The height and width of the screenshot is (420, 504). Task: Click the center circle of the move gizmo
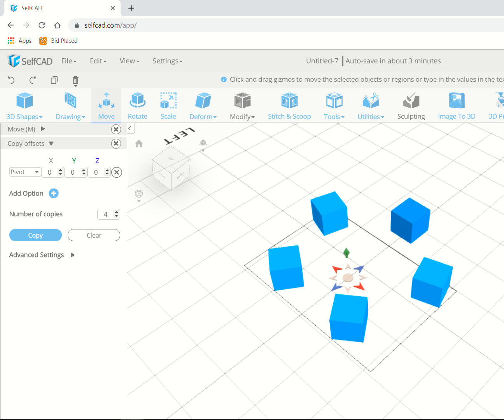348,278
